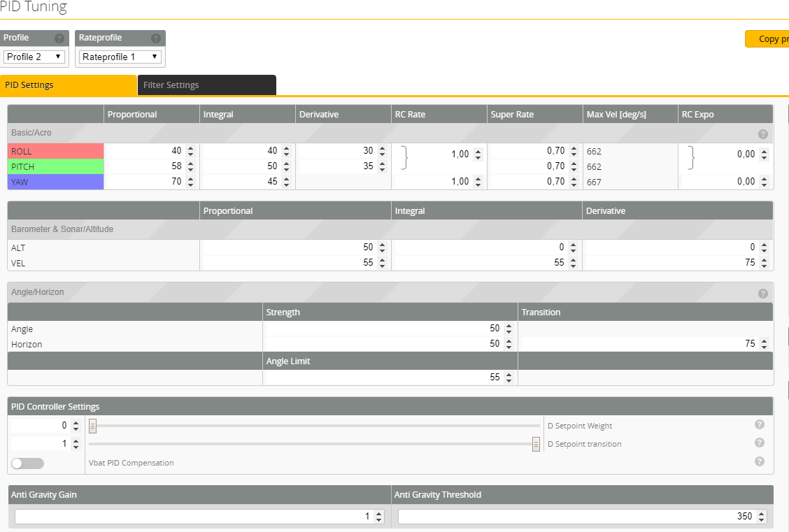The width and height of the screenshot is (789, 532).
Task: Click the Angle/Horizon section help icon
Action: pos(762,294)
